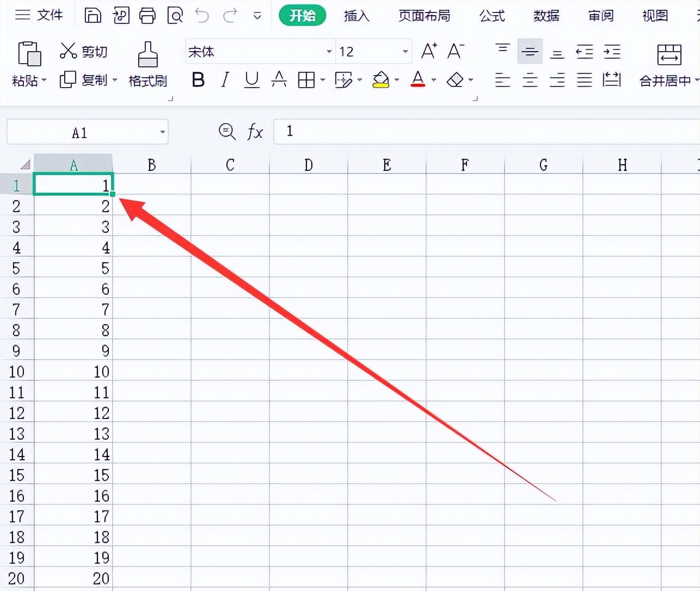Click the cell style paint icon
Viewport: 700px width, 591px height.
[344, 81]
